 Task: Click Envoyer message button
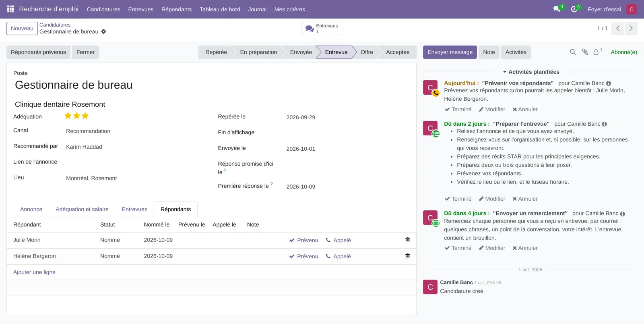point(450,52)
